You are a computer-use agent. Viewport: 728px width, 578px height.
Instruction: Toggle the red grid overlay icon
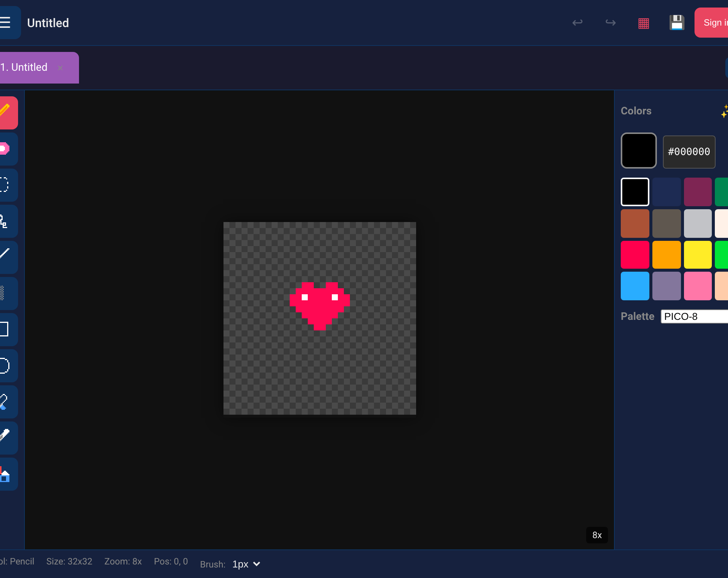[x=644, y=23]
